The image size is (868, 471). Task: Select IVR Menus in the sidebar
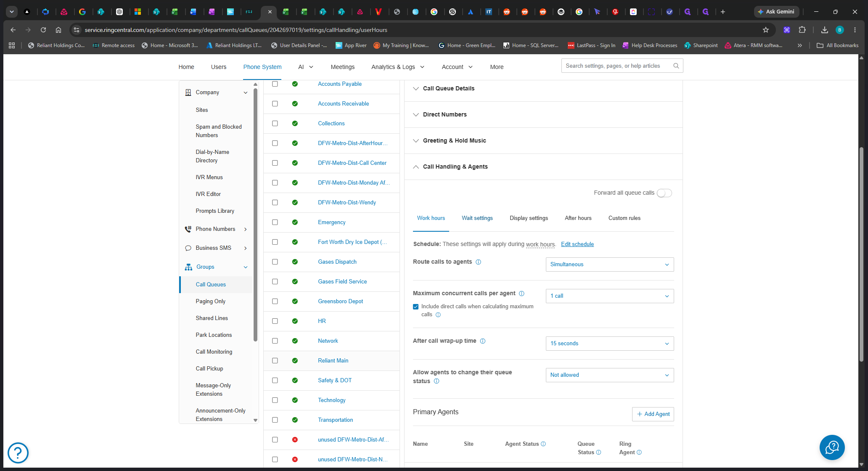[x=209, y=177]
